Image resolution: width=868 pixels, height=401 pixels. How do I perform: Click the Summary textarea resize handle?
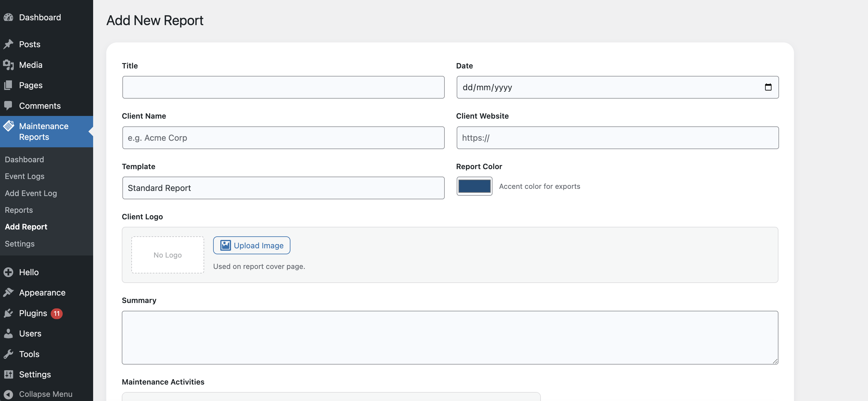tap(775, 361)
